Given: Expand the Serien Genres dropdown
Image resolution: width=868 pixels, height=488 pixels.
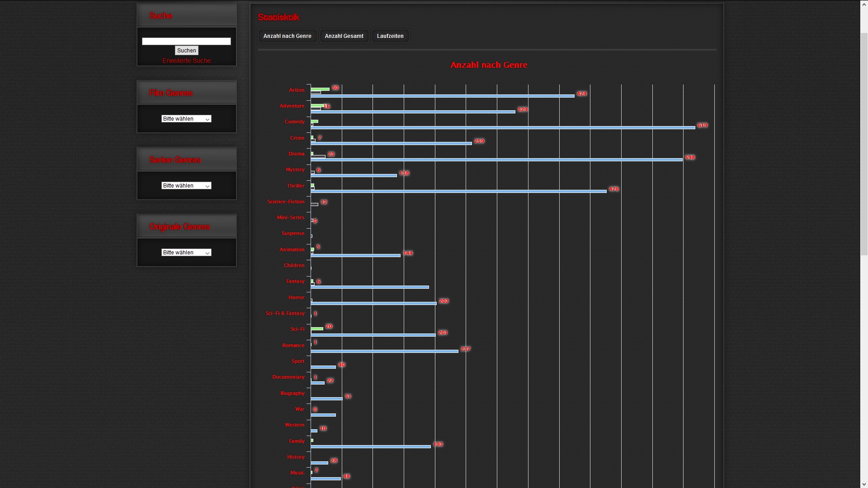Looking at the screenshot, I should (186, 186).
